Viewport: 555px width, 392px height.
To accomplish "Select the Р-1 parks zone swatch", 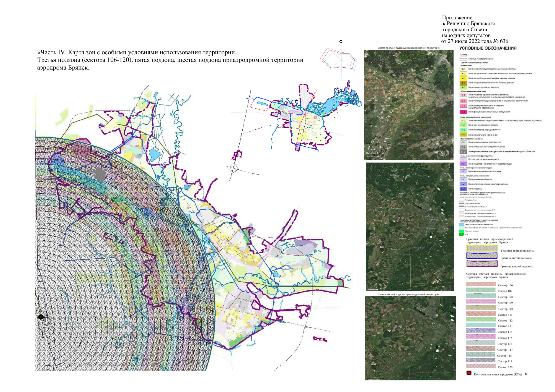I will tap(463, 121).
